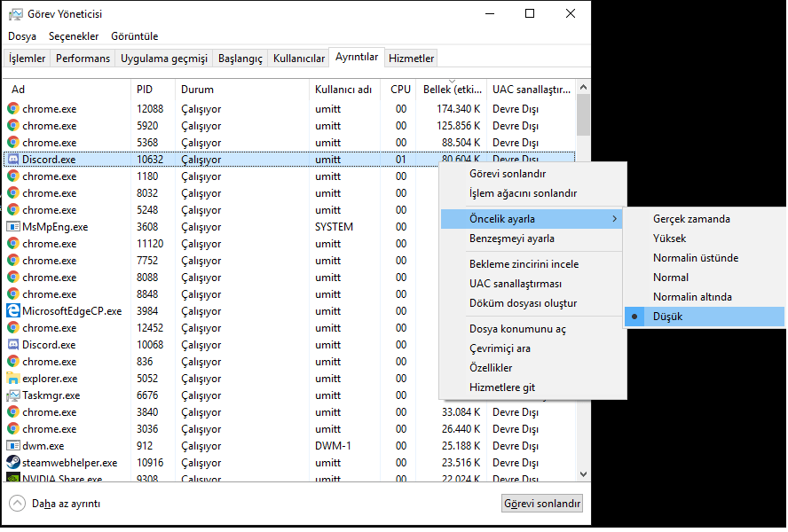788x532 pixels.
Task: Click the bottom Görevi sonlandır button
Action: 541,504
